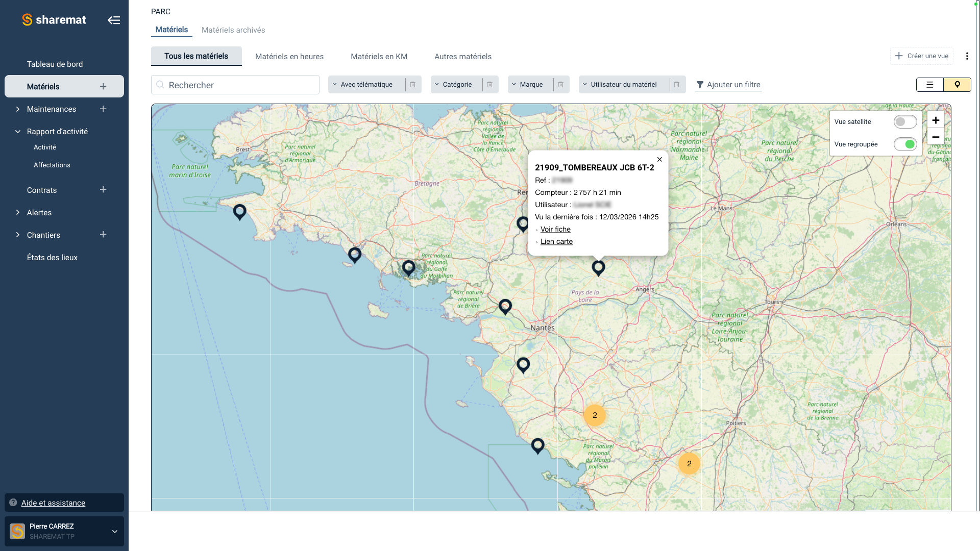Click the Créer une vue button
Screen dimensions: 980x551
[921, 56]
